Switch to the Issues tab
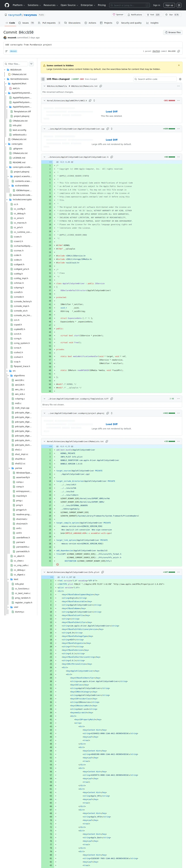The width and height of the screenshot is (186, 868). click(x=26, y=23)
